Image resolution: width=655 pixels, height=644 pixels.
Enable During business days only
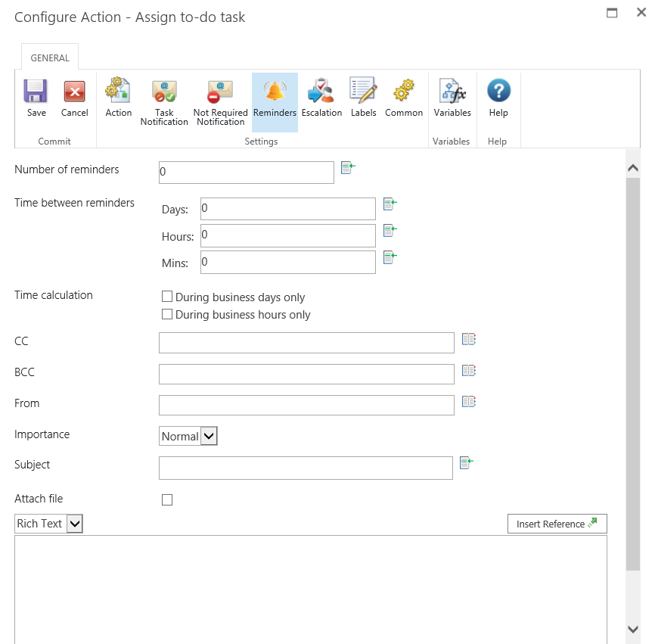point(167,297)
